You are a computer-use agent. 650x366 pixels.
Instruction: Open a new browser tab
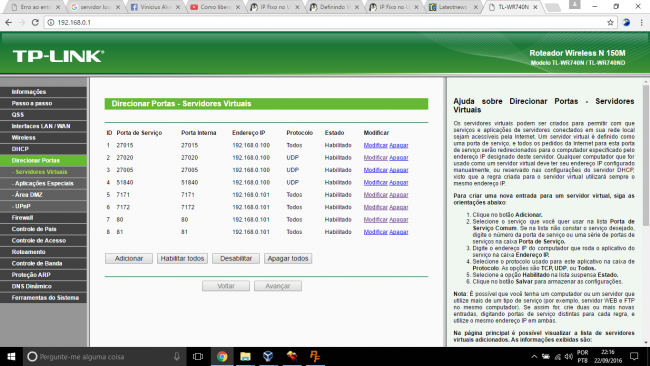(x=553, y=7)
